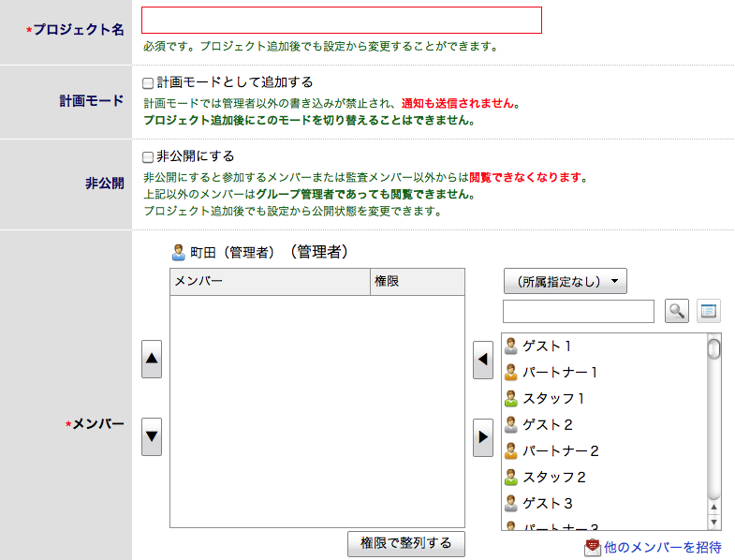This screenshot has height=560, width=735.
Task: Select ゲスト2 in the user list
Action: click(x=604, y=425)
